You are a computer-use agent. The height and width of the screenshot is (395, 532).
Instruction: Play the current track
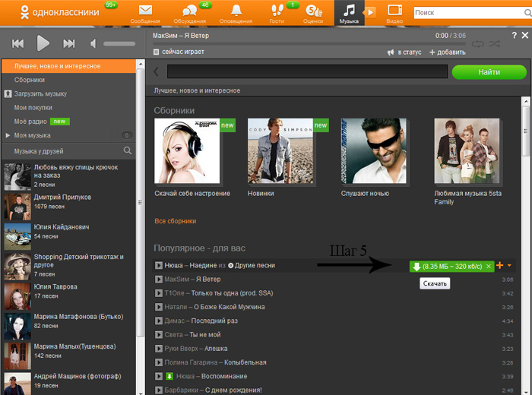coord(43,43)
